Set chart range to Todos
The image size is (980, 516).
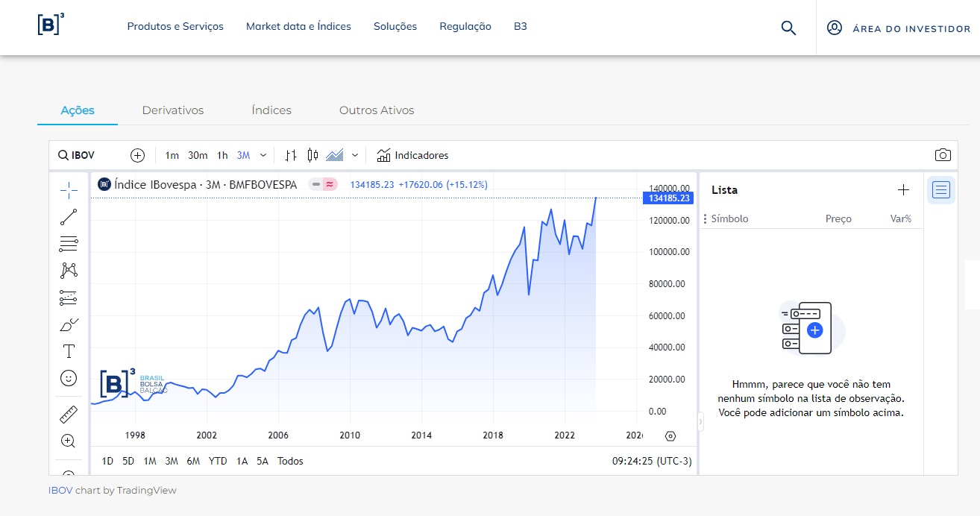click(290, 461)
